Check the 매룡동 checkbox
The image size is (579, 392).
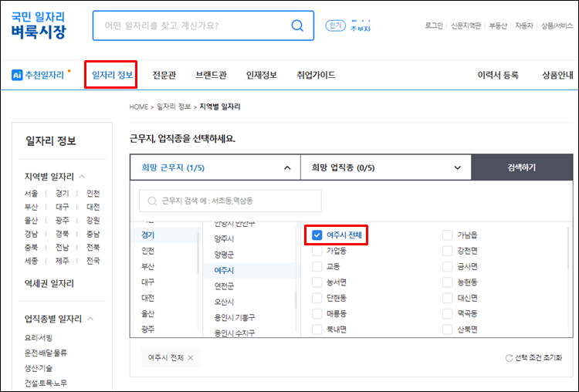coord(317,314)
